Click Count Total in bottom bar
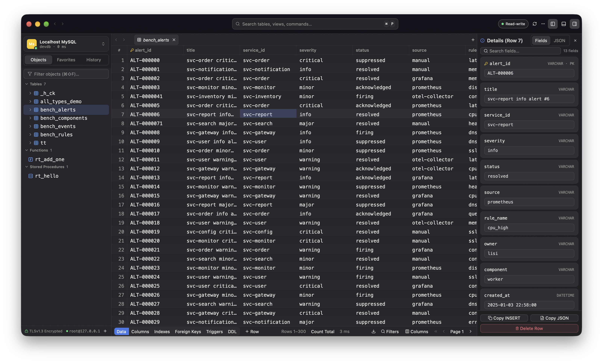Viewport: 603px width, 364px height. [x=323, y=331]
